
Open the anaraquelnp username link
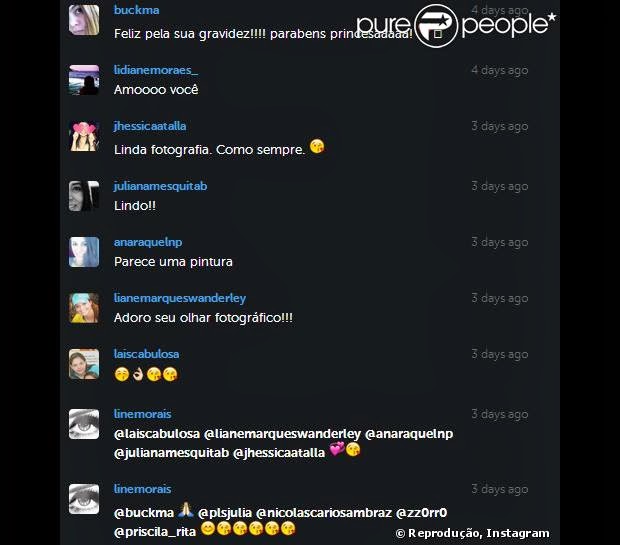pos(148,242)
